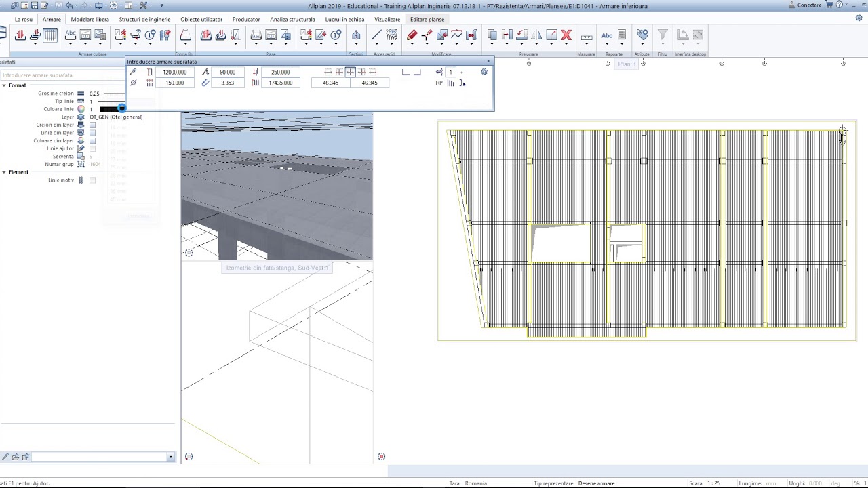Collapse the Element section
Image resolution: width=868 pixels, height=488 pixels.
[4, 172]
